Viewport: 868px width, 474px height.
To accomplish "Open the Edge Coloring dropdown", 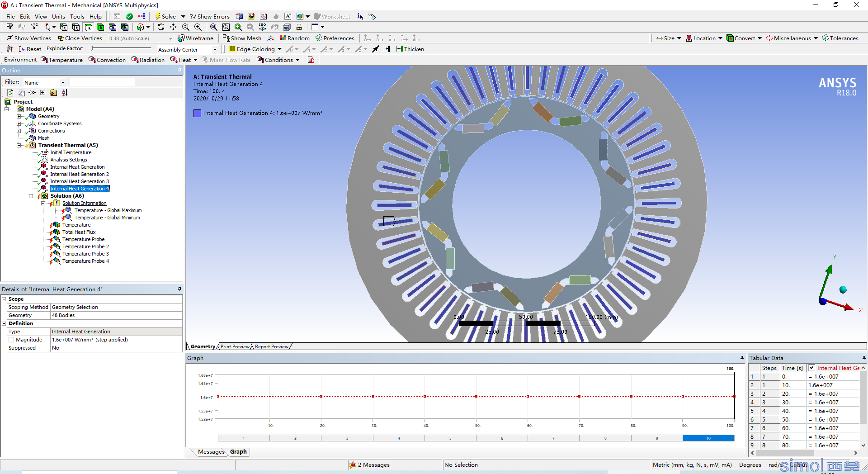I will coord(279,49).
